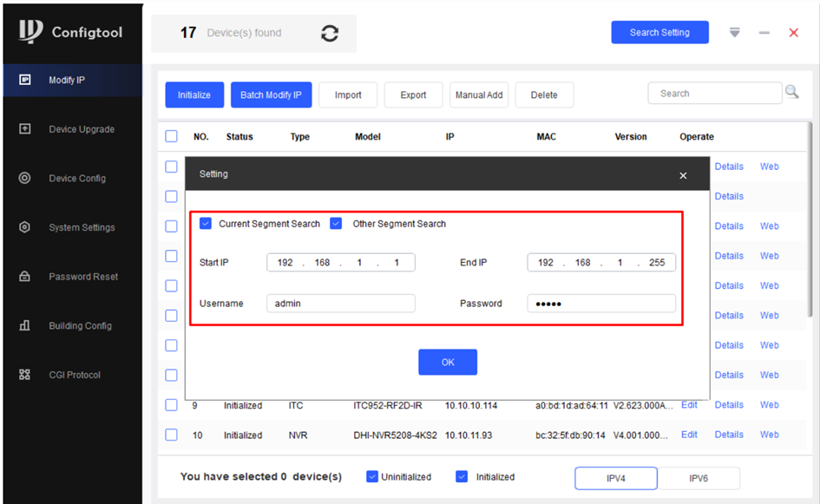
Task: Toggle Current Segment Search checkbox
Action: (x=206, y=224)
